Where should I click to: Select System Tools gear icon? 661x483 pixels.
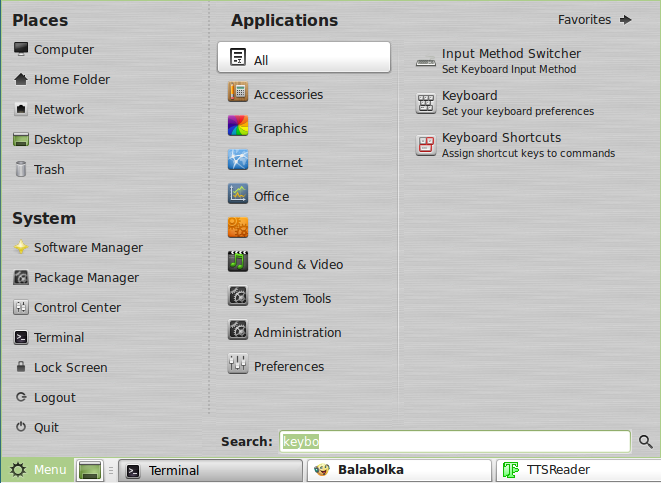point(238,296)
